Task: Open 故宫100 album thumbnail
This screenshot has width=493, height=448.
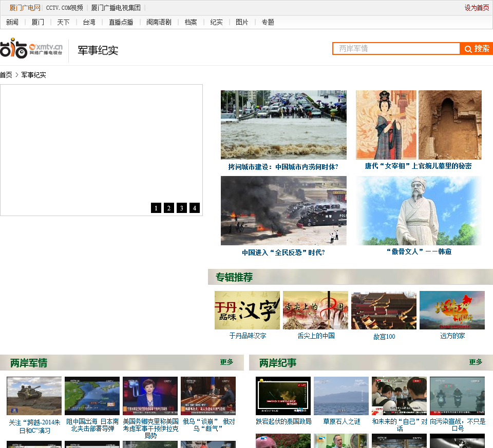Action: coord(384,310)
